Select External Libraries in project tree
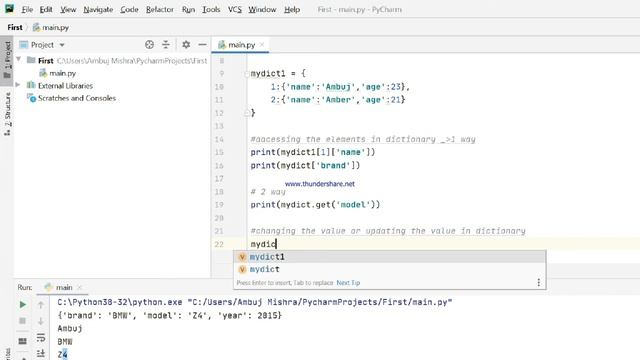 click(x=65, y=86)
